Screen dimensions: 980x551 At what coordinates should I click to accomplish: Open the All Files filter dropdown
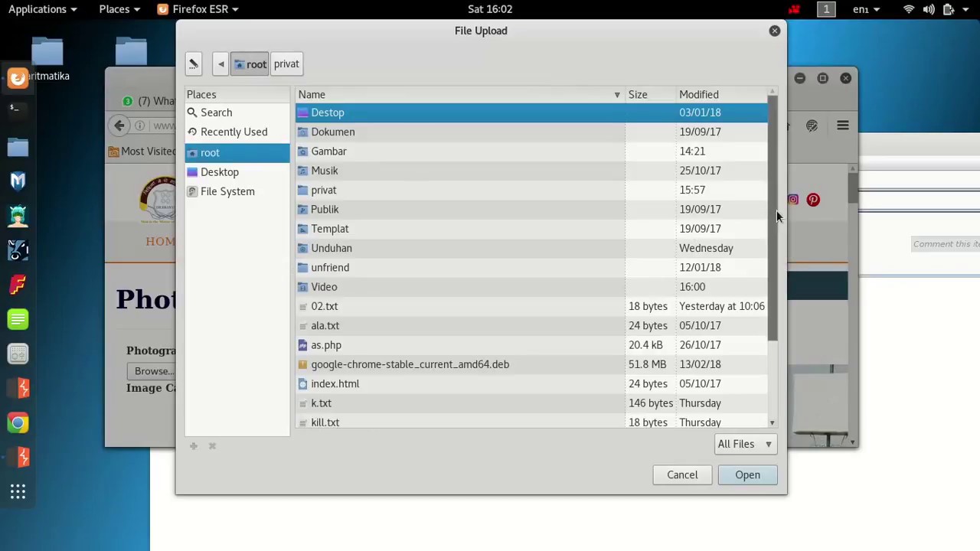(x=743, y=444)
